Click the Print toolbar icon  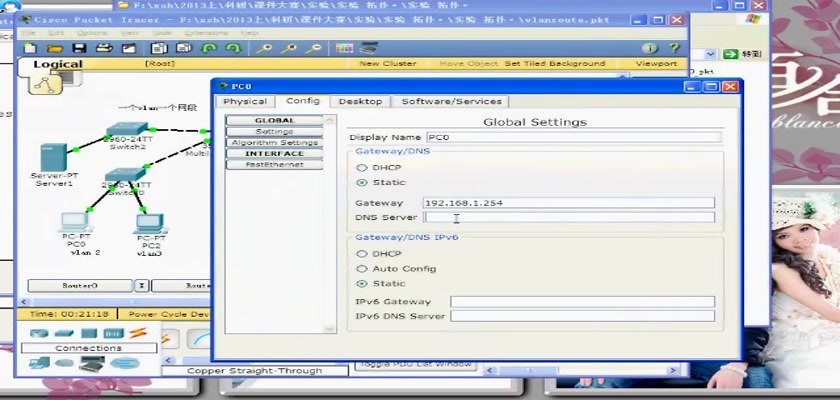pos(104,49)
